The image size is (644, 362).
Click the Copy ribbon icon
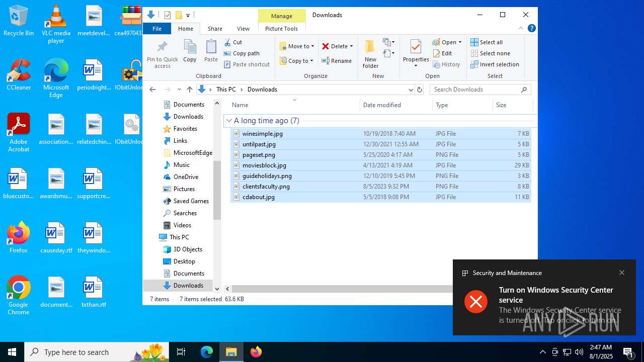click(x=190, y=51)
